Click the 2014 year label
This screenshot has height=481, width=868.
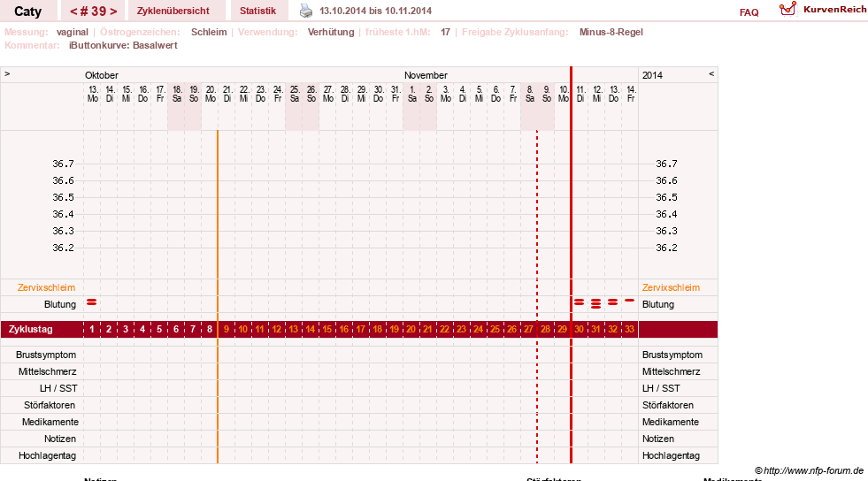652,75
